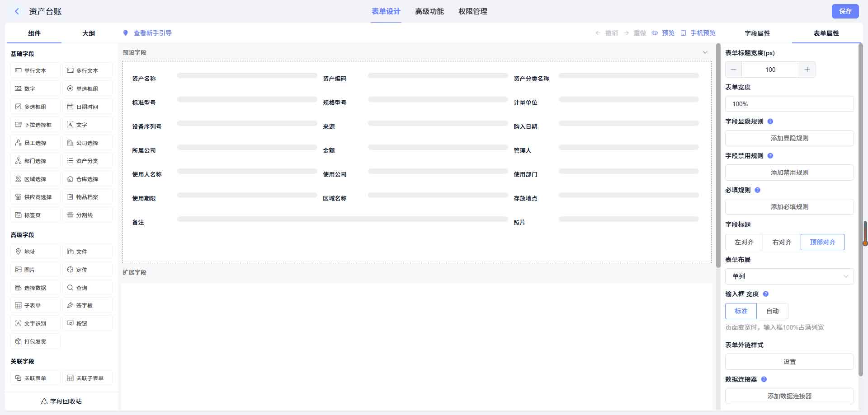Set input width to 标准

click(741, 311)
